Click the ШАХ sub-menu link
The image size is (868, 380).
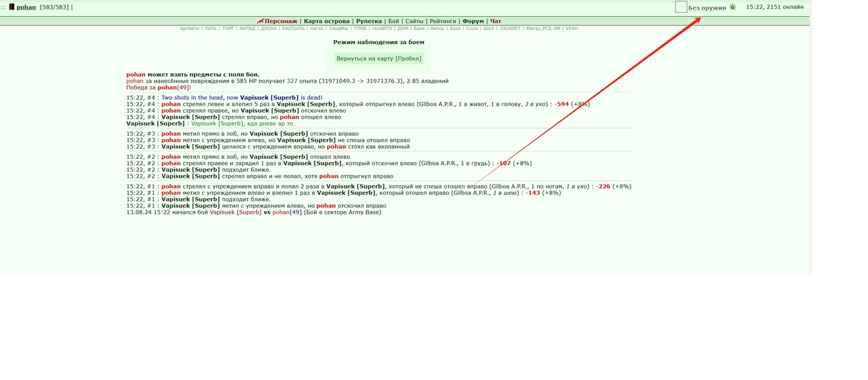489,28
